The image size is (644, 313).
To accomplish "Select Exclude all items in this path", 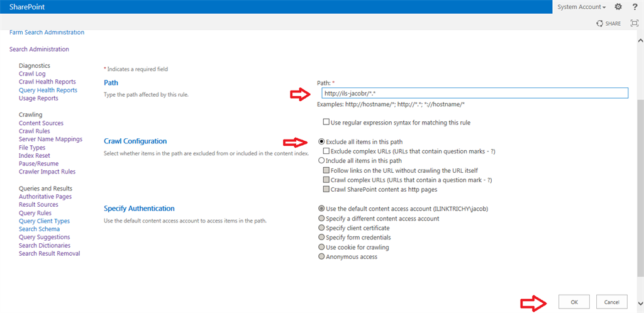I will click(x=321, y=141).
